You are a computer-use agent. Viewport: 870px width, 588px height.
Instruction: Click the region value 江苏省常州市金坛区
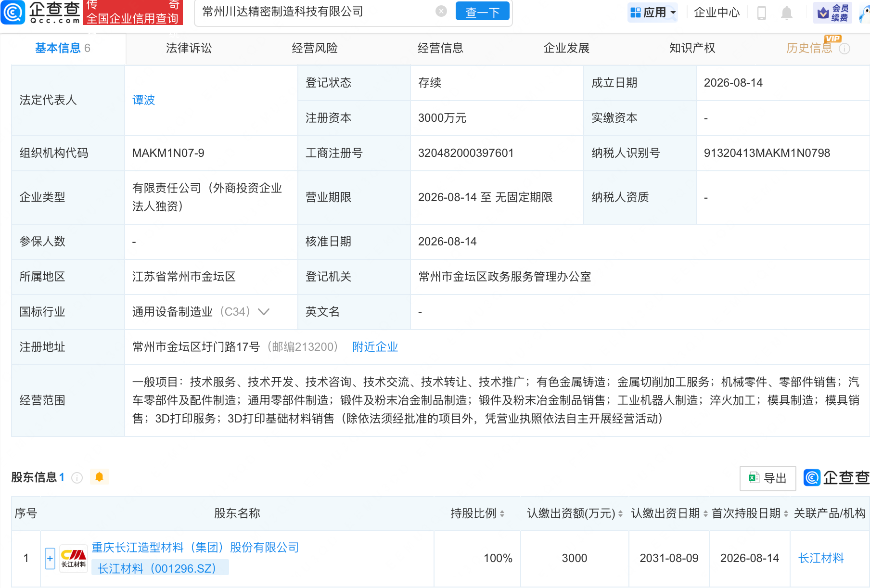tap(184, 277)
